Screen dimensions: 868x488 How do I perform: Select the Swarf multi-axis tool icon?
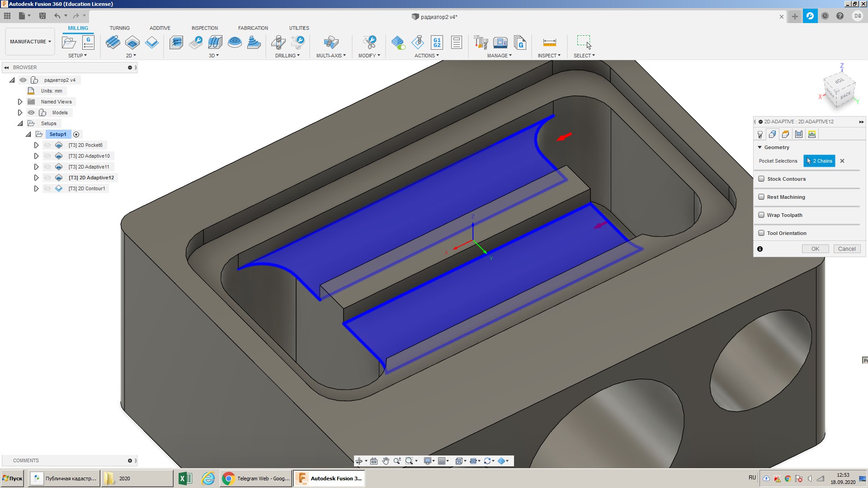(331, 42)
